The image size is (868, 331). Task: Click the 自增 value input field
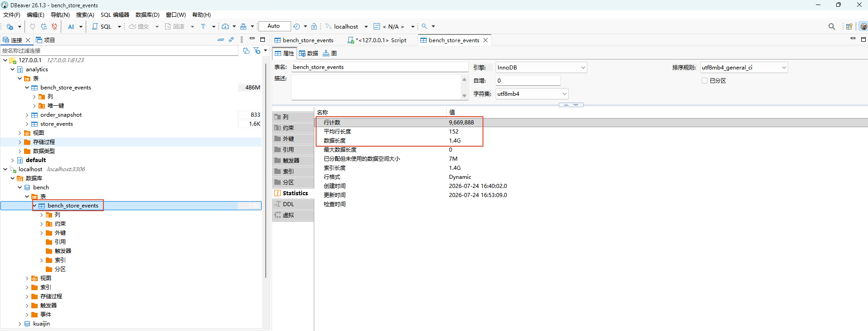tap(528, 80)
